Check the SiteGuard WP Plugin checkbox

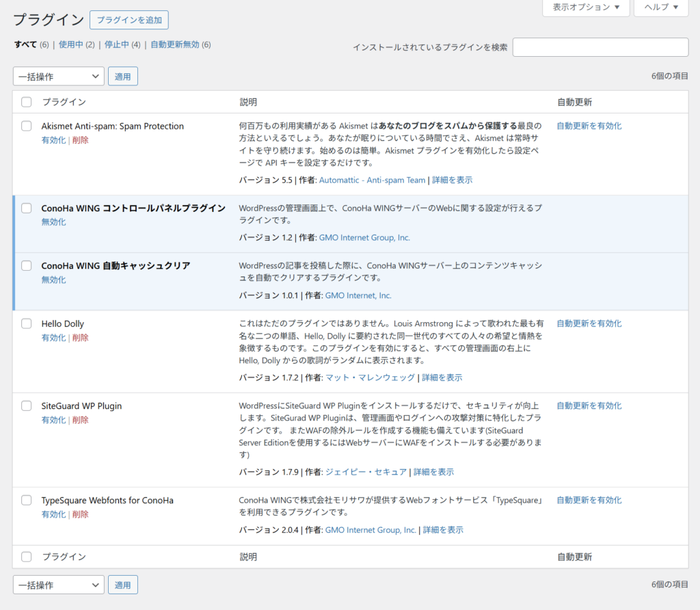27,406
